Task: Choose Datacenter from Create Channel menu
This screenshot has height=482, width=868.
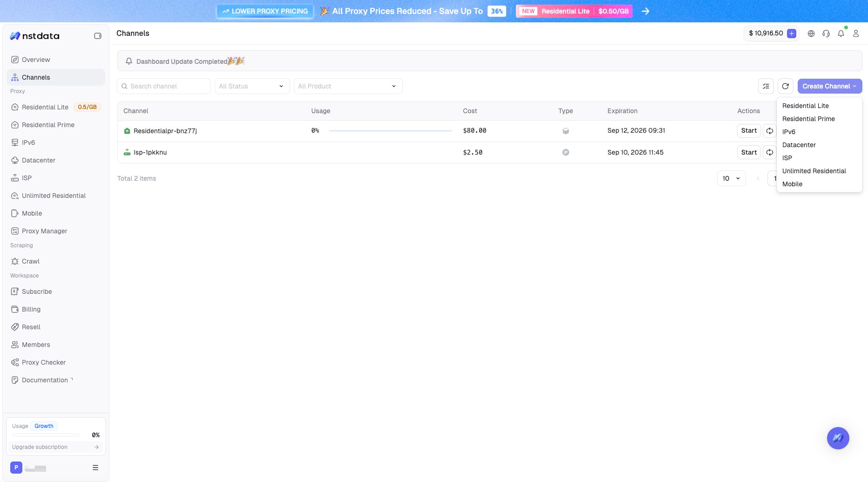Action: pyautogui.click(x=820, y=145)
